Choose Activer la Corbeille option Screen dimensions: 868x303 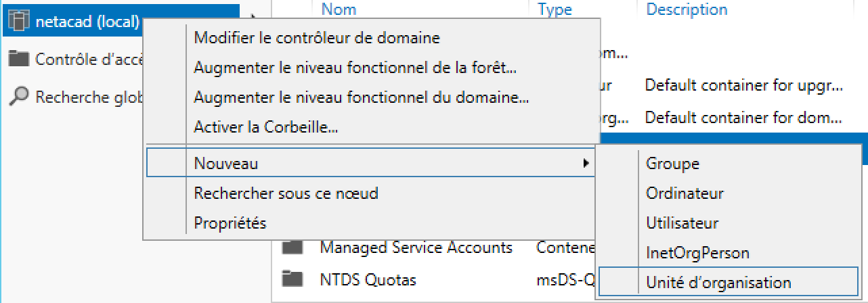[x=266, y=126]
